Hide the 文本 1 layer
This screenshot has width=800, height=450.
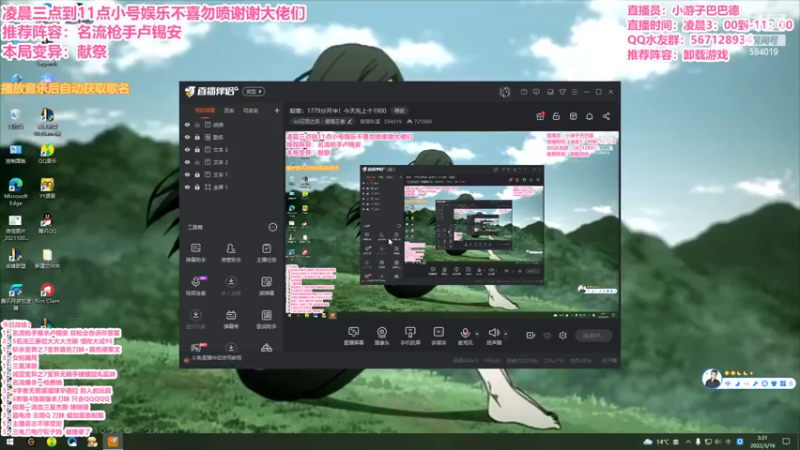[x=187, y=174]
